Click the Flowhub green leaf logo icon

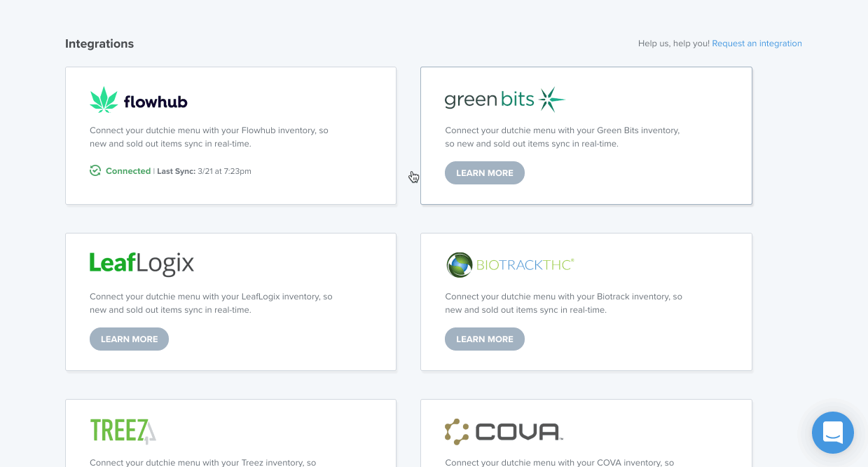[x=104, y=100]
